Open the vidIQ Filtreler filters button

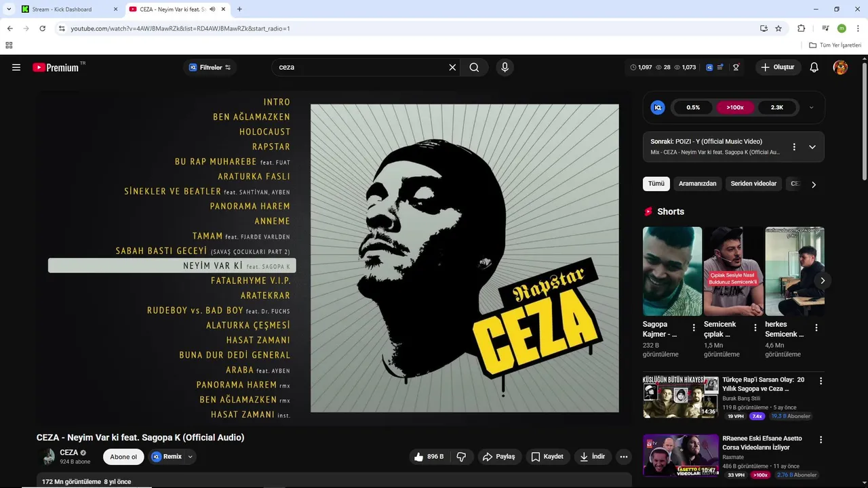pyautogui.click(x=210, y=67)
